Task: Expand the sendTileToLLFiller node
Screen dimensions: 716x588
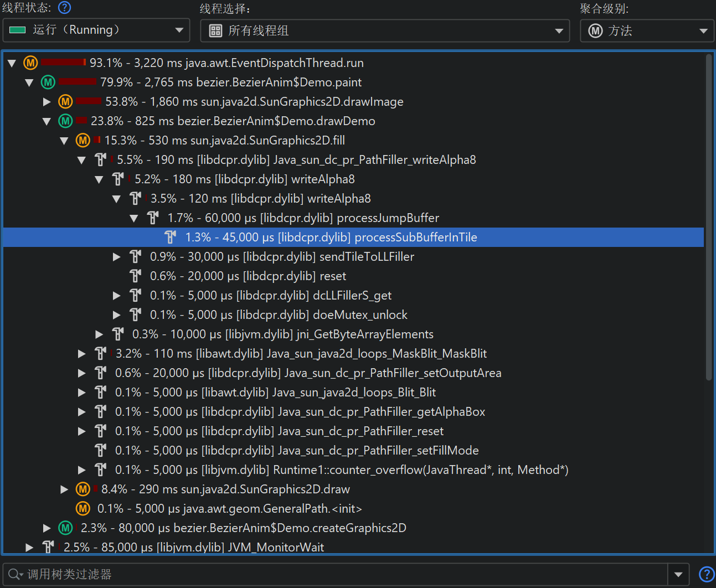Action: (117, 257)
